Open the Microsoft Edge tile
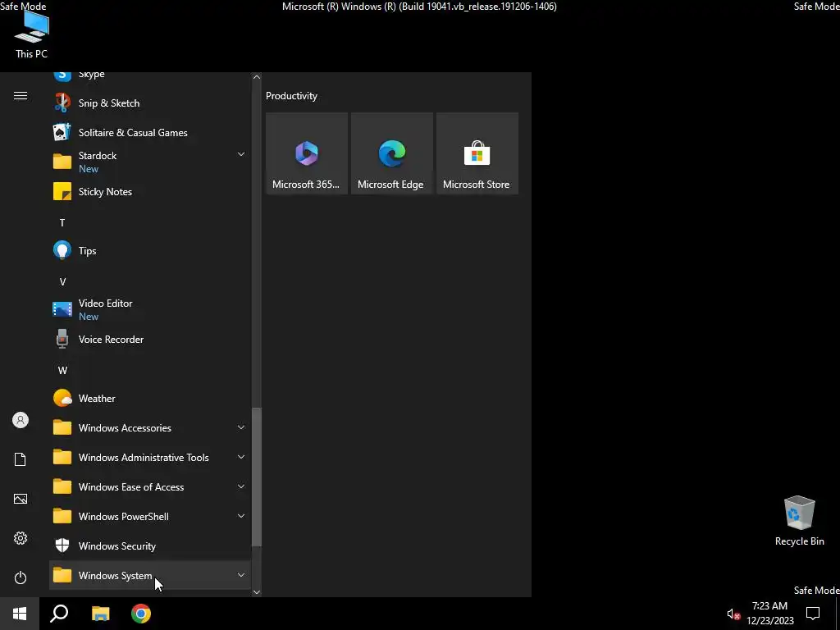 391,153
